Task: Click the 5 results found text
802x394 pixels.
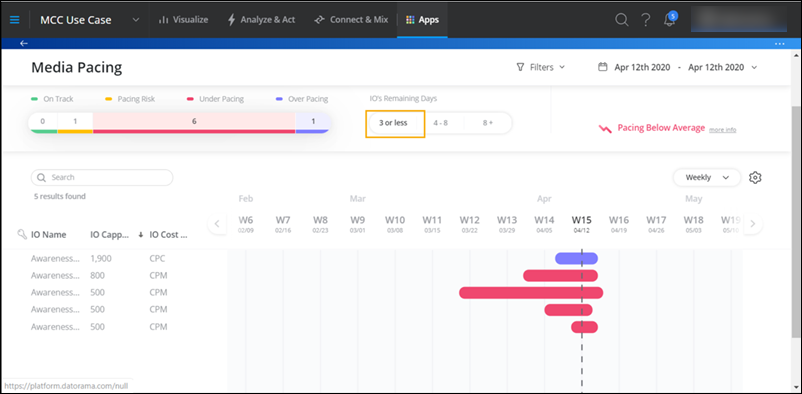Action: point(60,196)
